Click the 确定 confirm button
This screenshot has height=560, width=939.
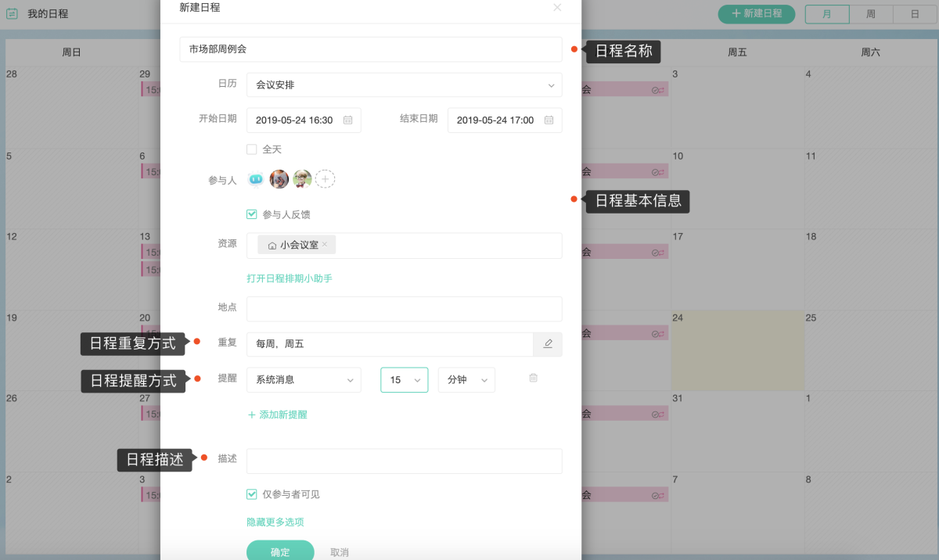pyautogui.click(x=280, y=551)
